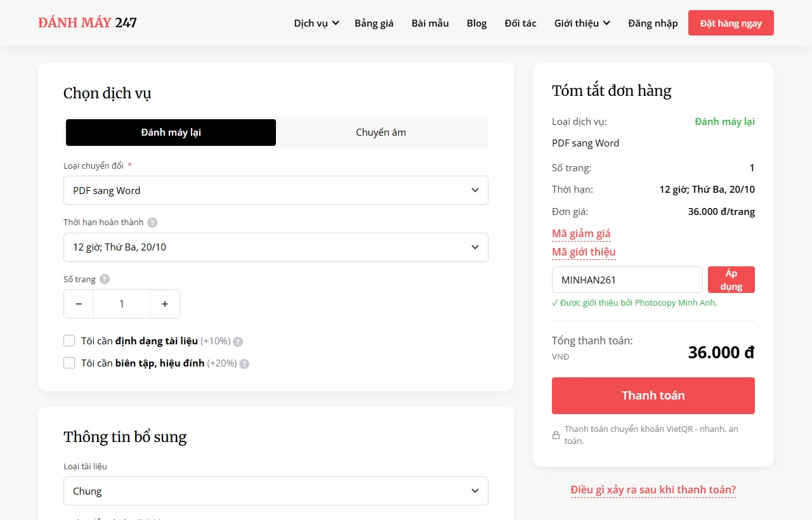This screenshot has height=520, width=812.
Task: Open the Loại tài liệu dropdown showing Chung
Action: click(x=276, y=491)
